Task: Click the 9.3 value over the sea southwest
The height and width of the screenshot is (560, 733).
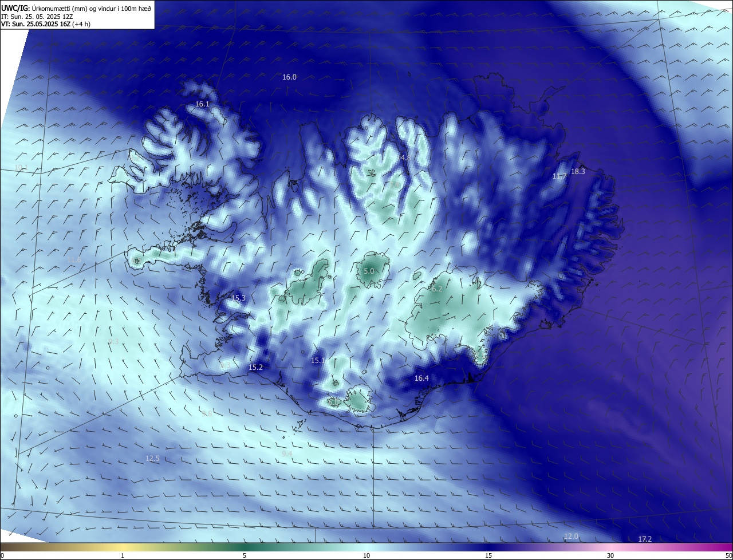Action: (x=113, y=341)
